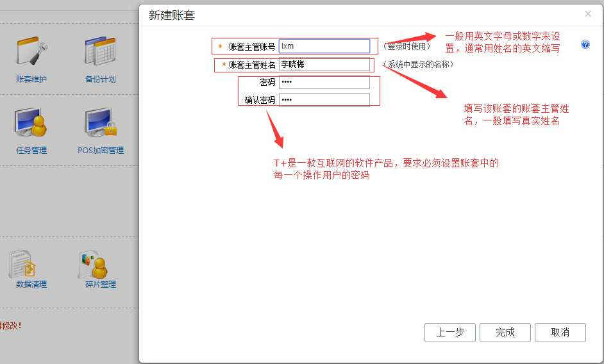Click the POS加密管理 text label

[101, 151]
